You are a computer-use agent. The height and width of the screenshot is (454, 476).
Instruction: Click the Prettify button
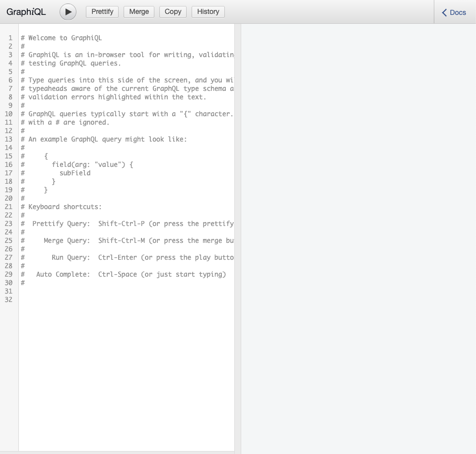click(x=102, y=12)
